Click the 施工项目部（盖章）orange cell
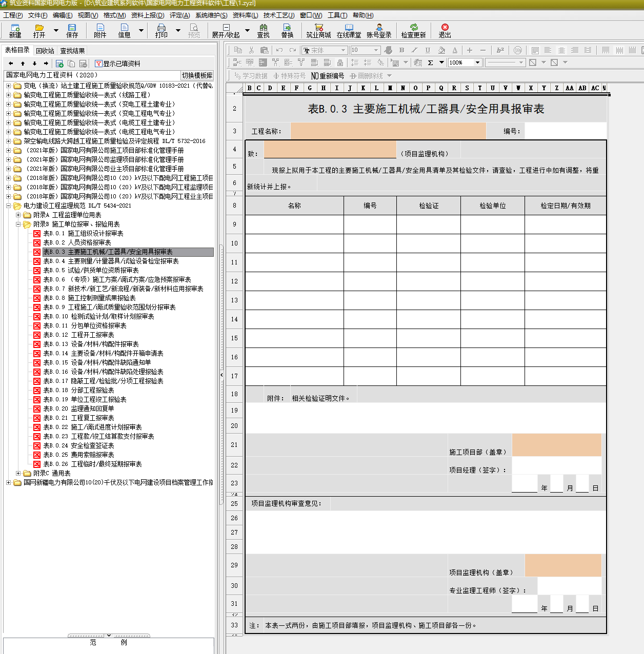This screenshot has height=654, width=644. click(557, 445)
